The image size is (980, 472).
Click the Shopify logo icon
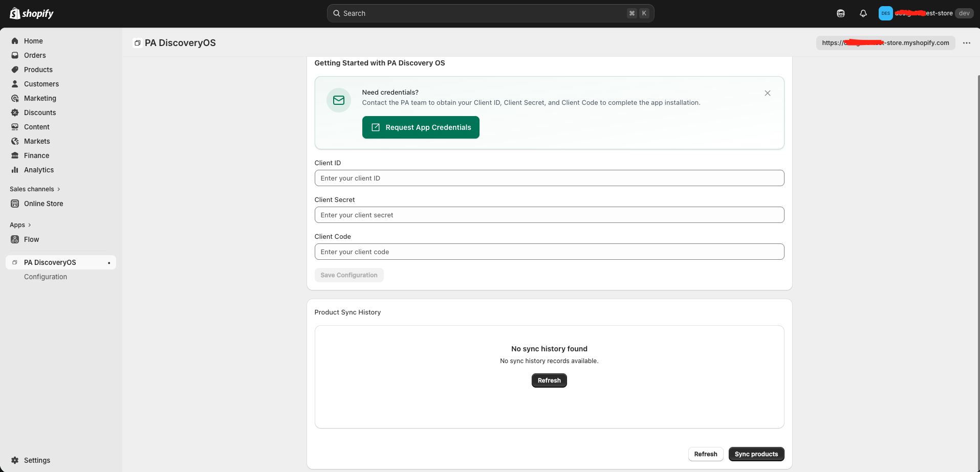pos(15,13)
